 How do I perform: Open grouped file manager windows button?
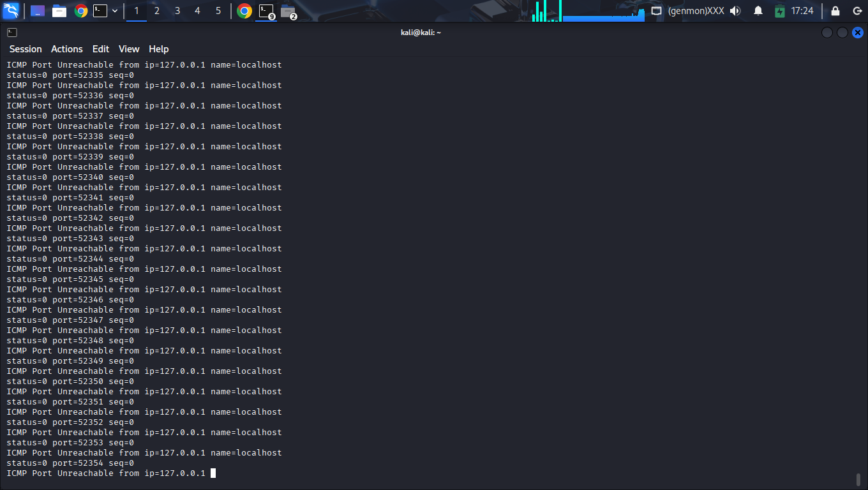(288, 11)
